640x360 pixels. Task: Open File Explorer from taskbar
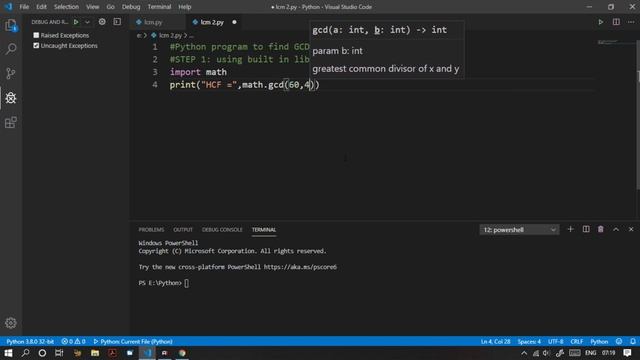coord(95,353)
